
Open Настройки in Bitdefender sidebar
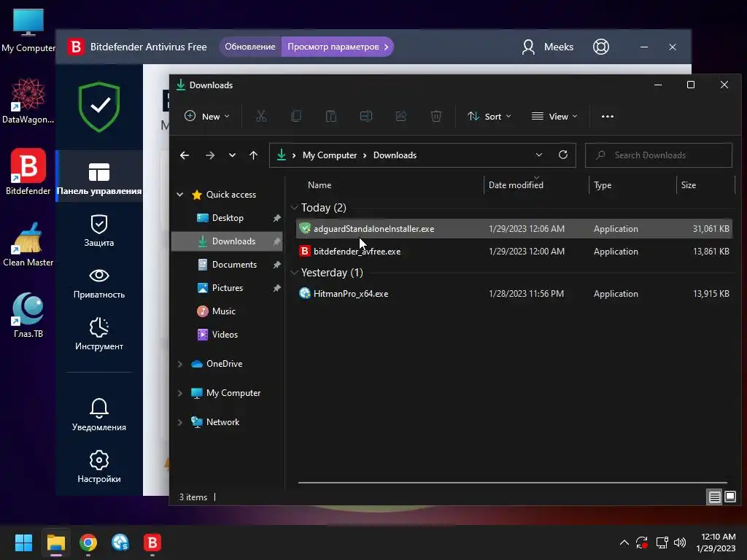point(99,467)
